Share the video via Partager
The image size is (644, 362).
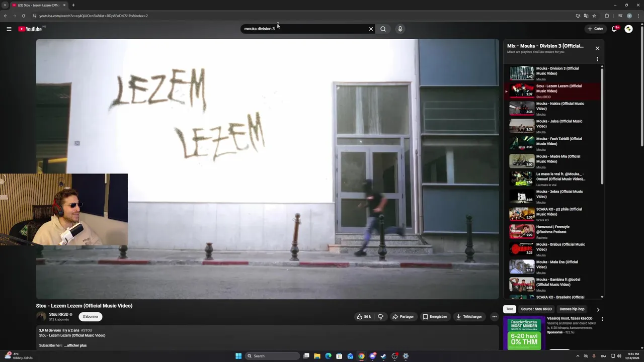point(403,317)
